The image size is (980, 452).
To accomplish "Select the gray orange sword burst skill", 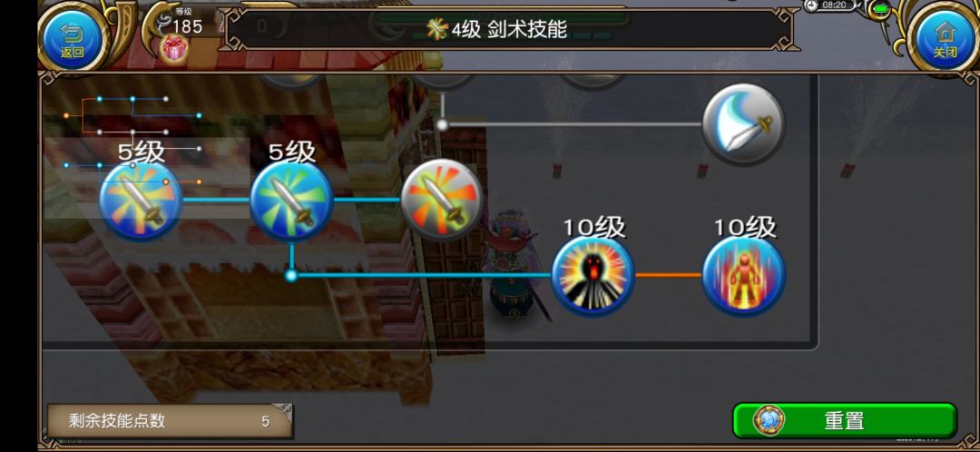I will 441,200.
